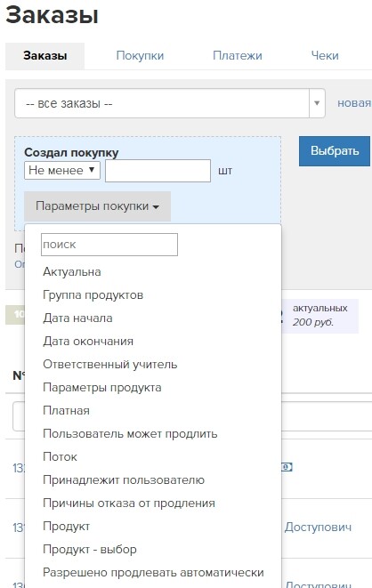
Task: Open the Чеки tab
Action: pos(325,55)
